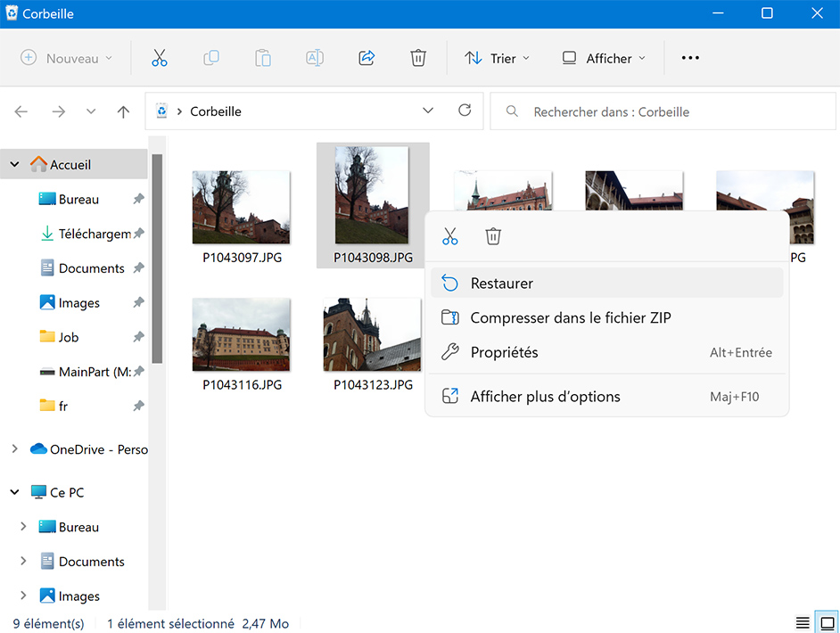
Task: Click the trash icon in context menu
Action: 493,236
